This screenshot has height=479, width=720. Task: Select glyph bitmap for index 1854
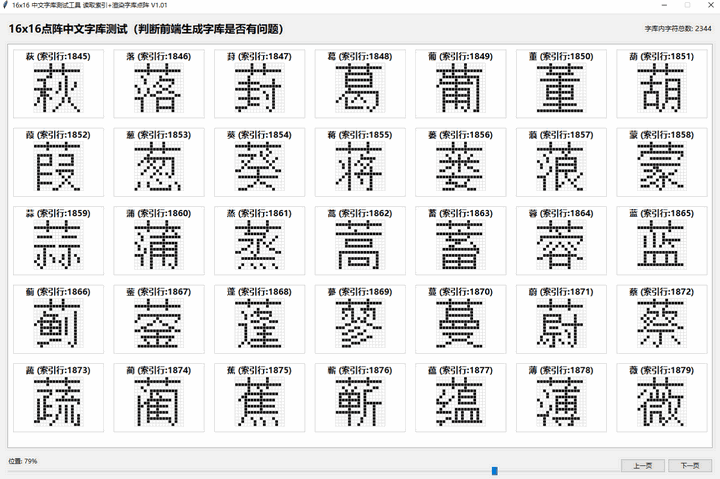(x=259, y=167)
